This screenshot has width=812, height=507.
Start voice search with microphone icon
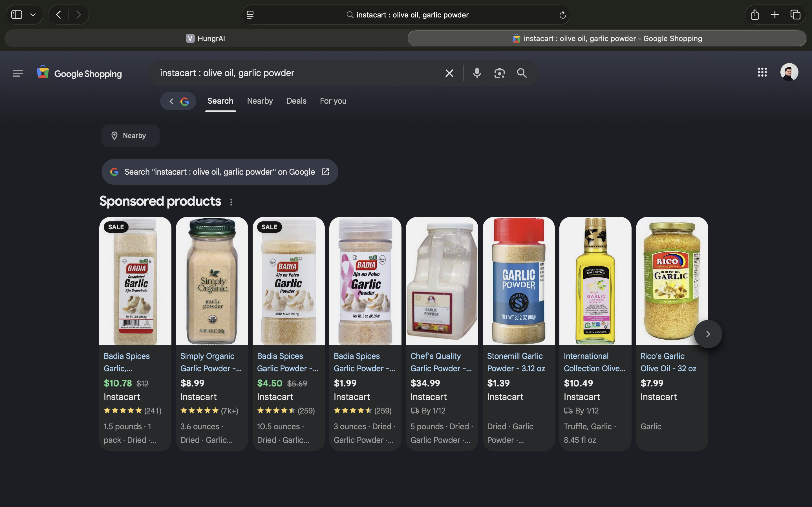pos(477,73)
